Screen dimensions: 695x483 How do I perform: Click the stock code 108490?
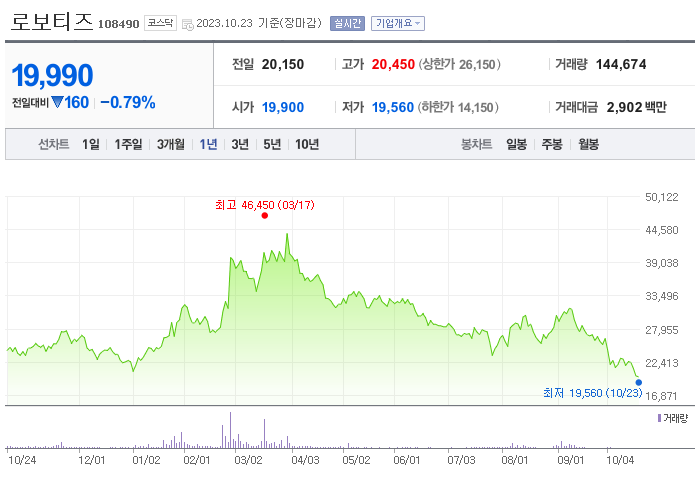[118, 24]
